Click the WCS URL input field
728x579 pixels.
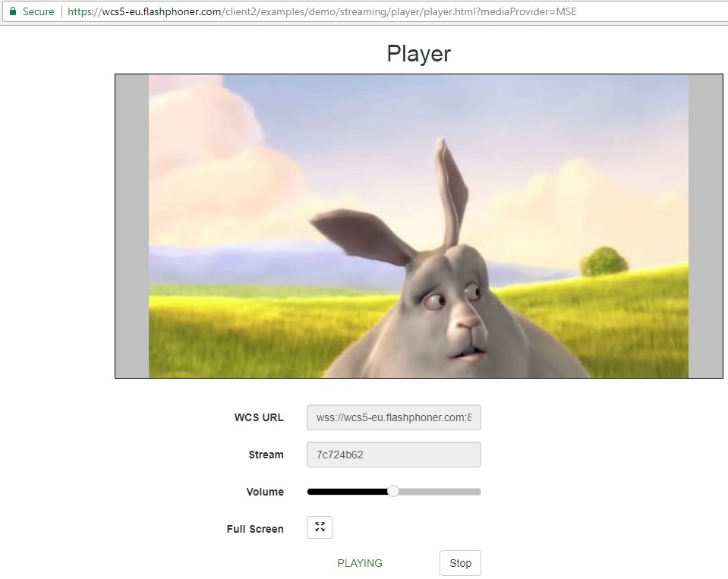tap(394, 417)
